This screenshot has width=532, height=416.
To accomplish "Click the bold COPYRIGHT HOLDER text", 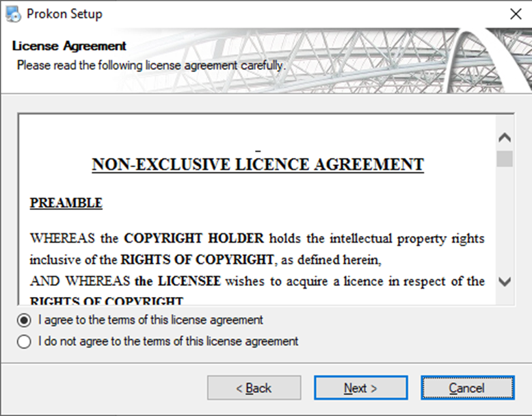I will pyautogui.click(x=194, y=239).
